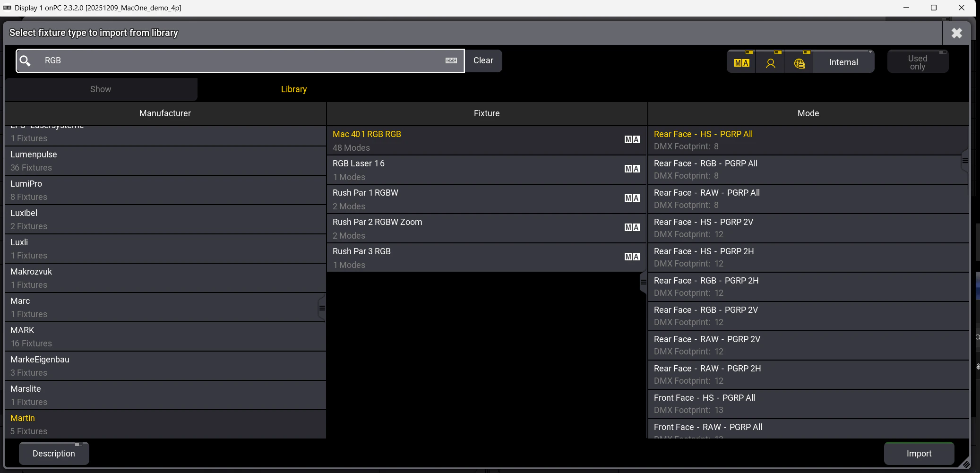The width and height of the screenshot is (980, 473).
Task: Focus the RGB search input field
Action: pyautogui.click(x=240, y=60)
